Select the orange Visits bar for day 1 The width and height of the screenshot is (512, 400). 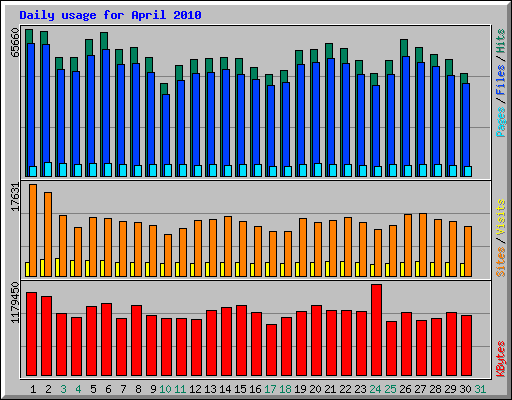point(33,230)
